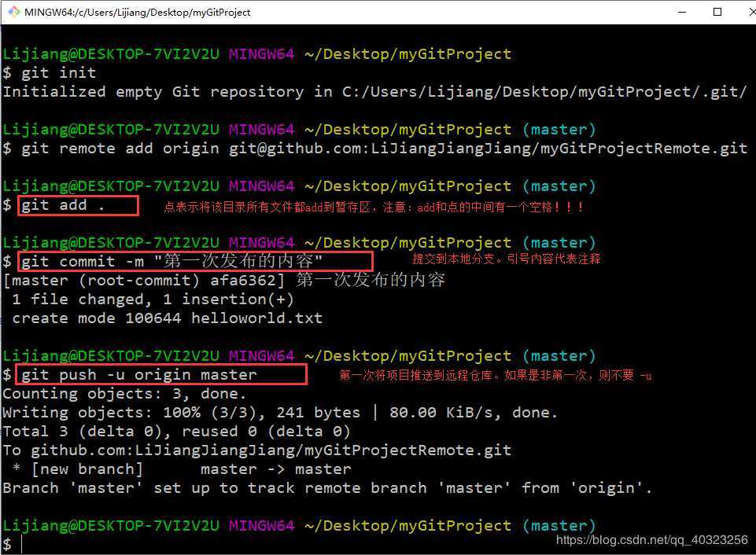Click the window title path text
This screenshot has width=756, height=555.
point(137,12)
